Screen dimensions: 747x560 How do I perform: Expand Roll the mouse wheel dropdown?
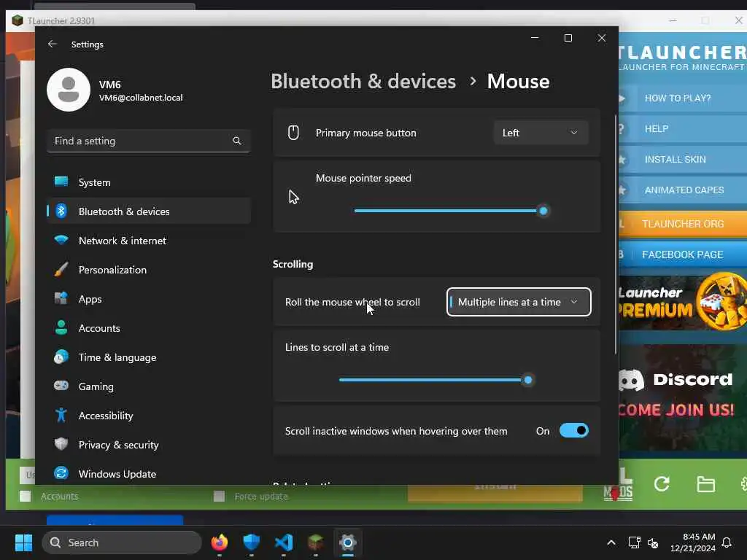519,302
